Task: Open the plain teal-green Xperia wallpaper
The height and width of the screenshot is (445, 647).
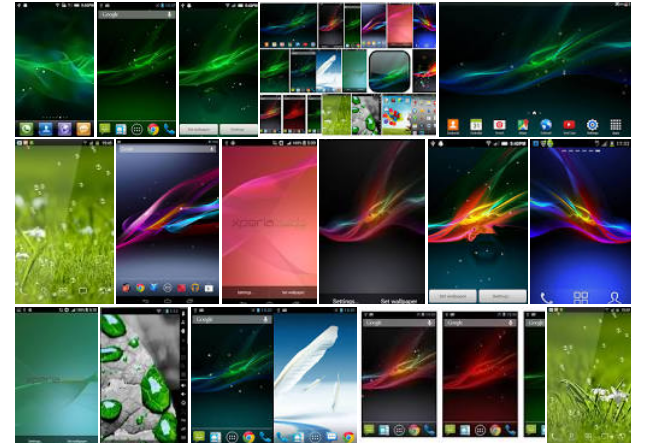Action: [57, 375]
